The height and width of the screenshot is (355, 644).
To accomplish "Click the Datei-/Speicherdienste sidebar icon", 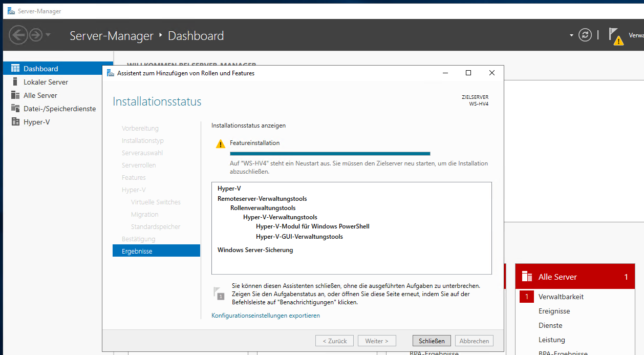I will click(15, 109).
